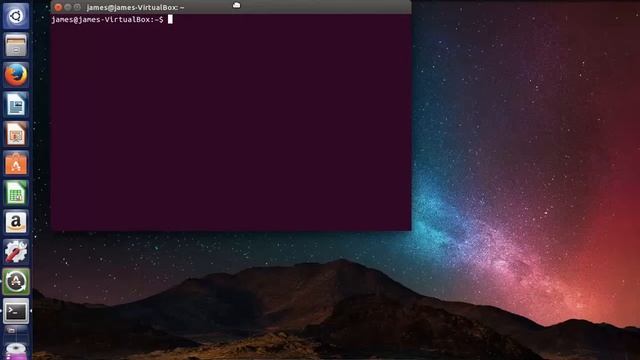Open Ubuntu Software Center orange bag
Screen dimensions: 640x360
coord(16,164)
